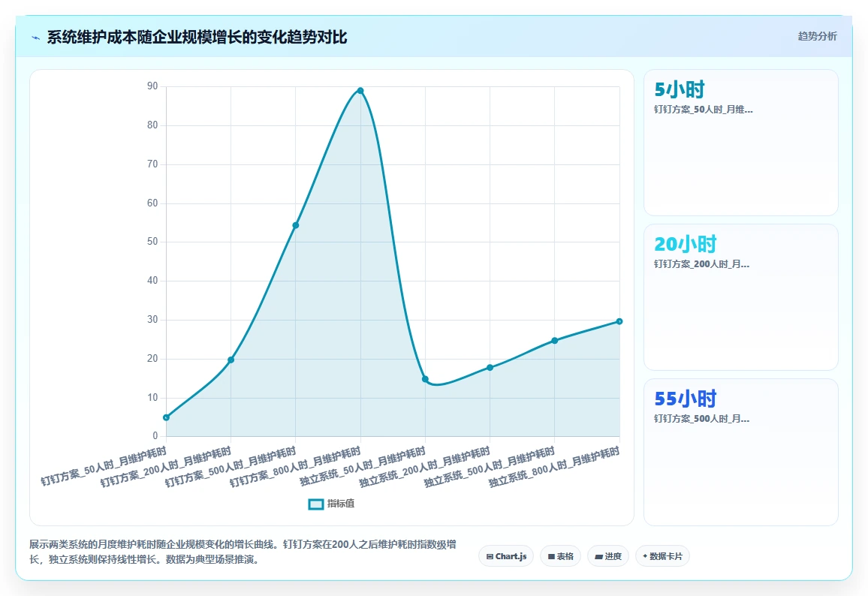Click data point for 钉钉方案_500人时
This screenshot has height=596, width=868.
coord(296,225)
